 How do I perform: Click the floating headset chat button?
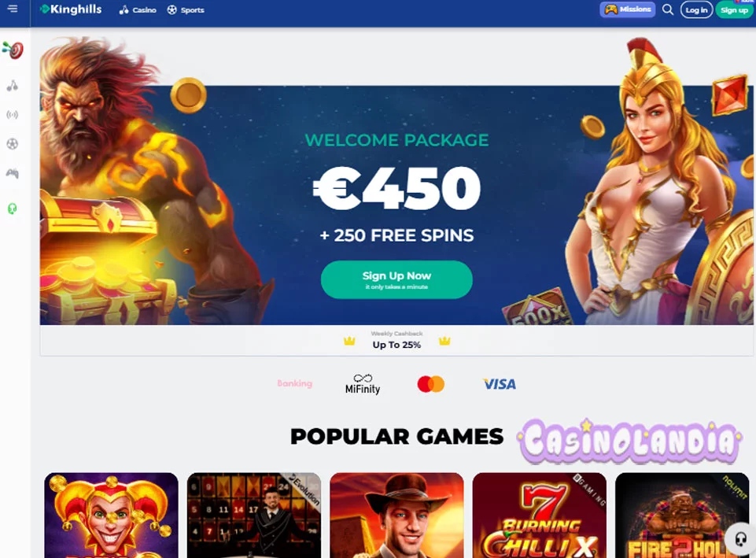tap(740, 538)
